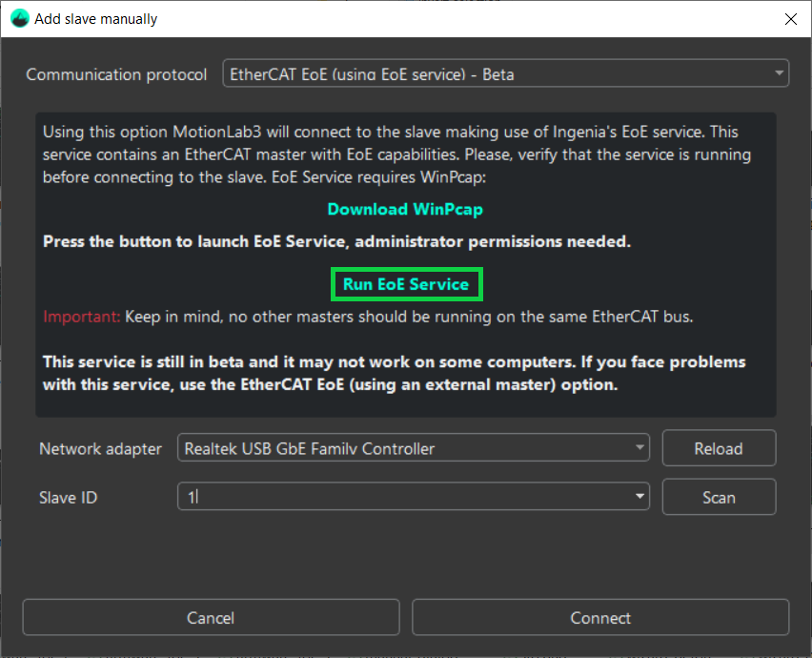Connect to the selected slave
The width and height of the screenshot is (812, 658).
point(600,618)
